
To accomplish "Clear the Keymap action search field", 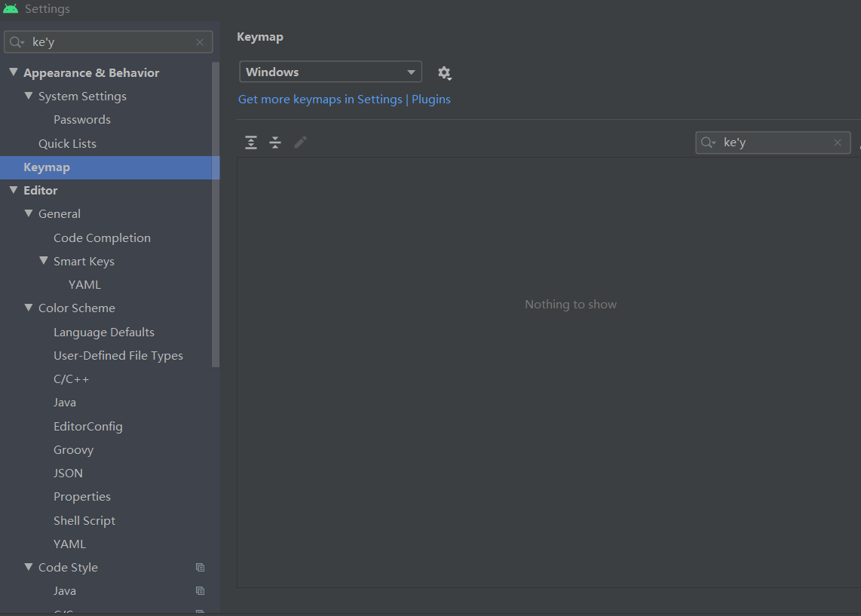I will 838,143.
